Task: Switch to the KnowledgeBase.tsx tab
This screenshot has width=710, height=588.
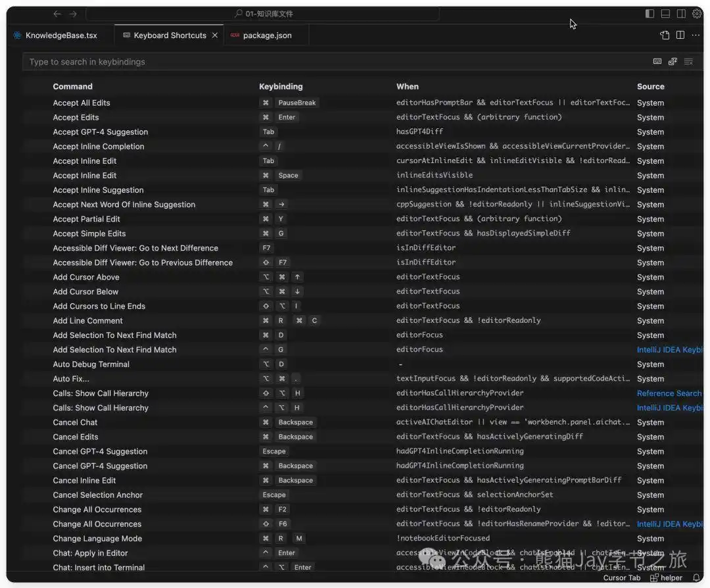Action: pos(61,35)
